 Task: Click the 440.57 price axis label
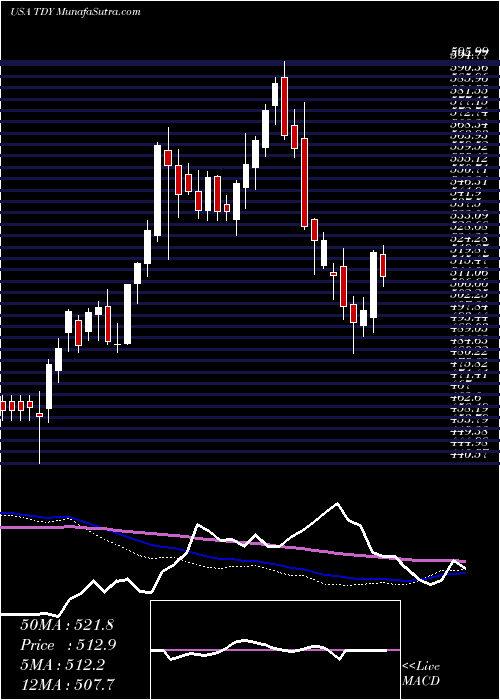(468, 454)
